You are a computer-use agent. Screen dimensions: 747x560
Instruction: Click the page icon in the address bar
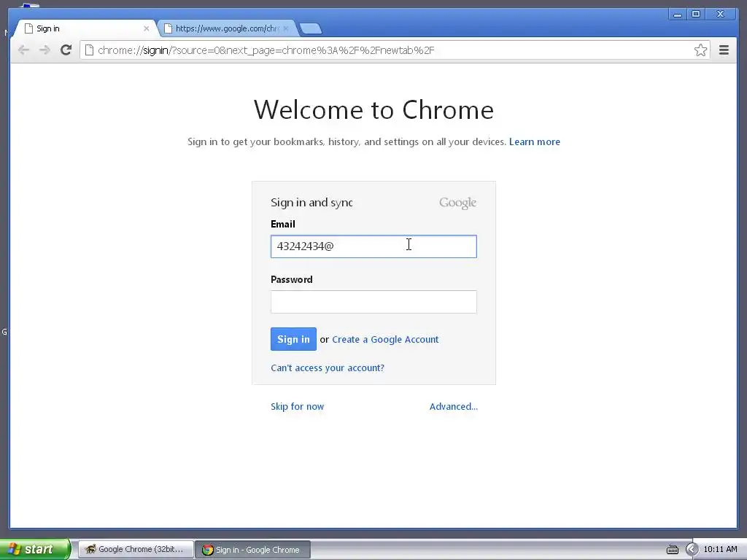point(89,50)
